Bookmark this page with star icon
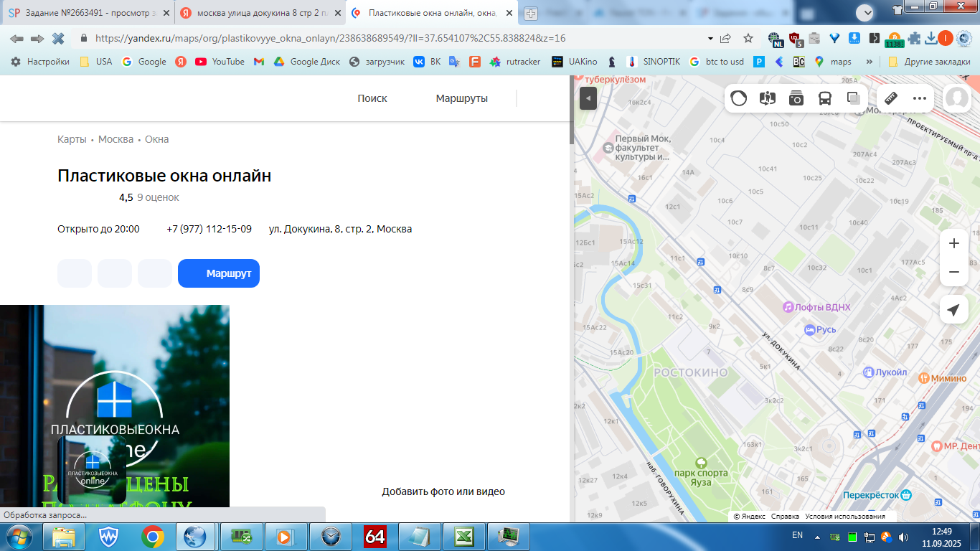Image resolution: width=980 pixels, height=551 pixels. pyautogui.click(x=748, y=38)
